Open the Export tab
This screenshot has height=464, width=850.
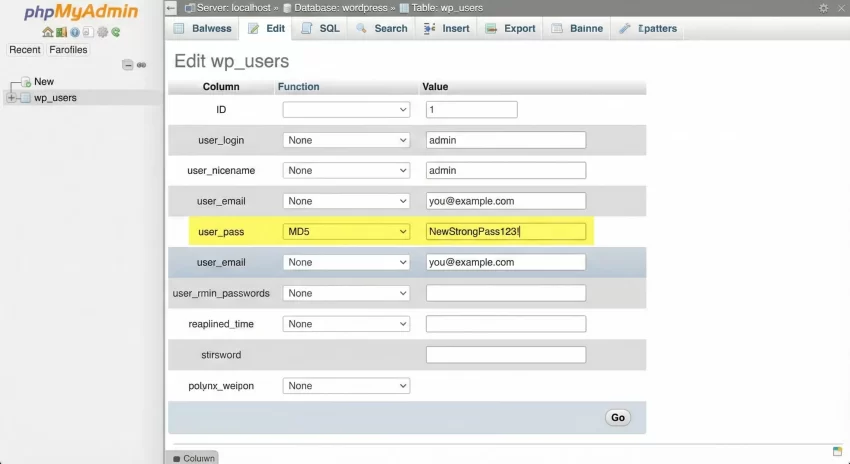511,29
